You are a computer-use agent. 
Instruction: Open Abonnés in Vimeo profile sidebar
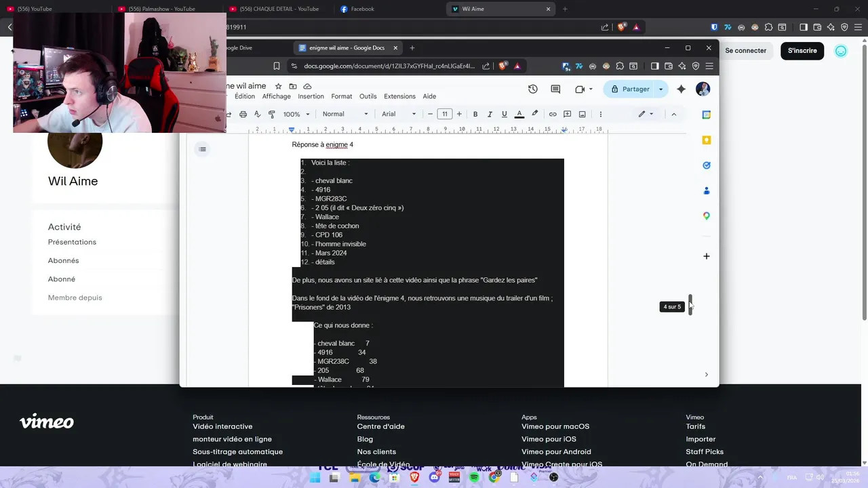(x=63, y=260)
